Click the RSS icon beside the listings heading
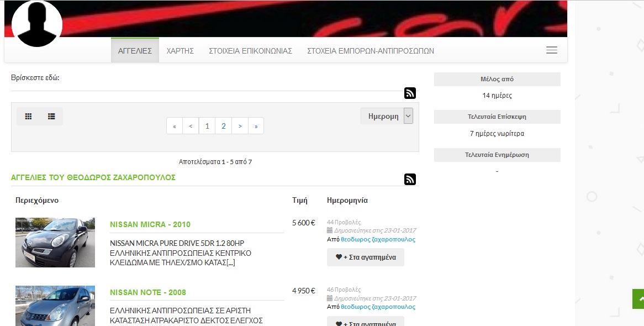The image size is (644, 326). [x=410, y=179]
